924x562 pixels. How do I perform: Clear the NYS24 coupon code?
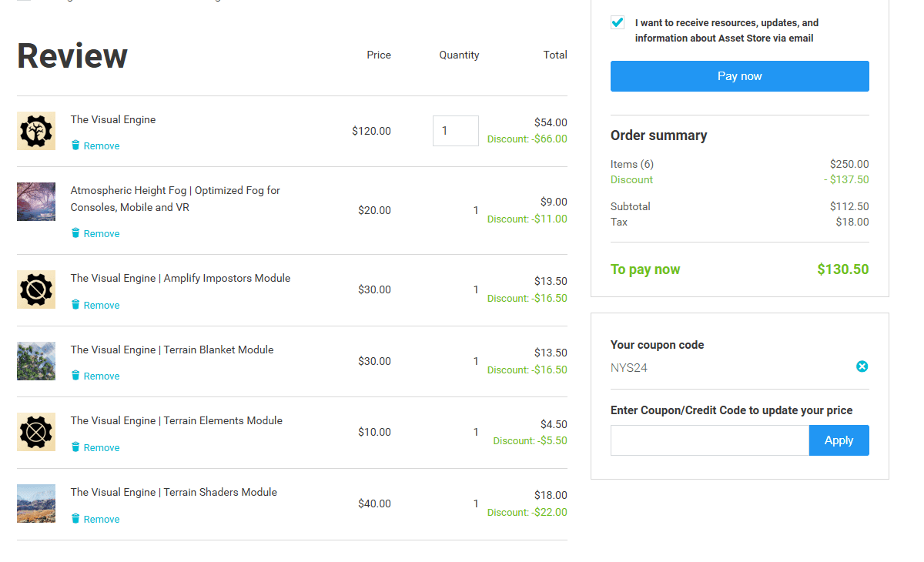[862, 366]
